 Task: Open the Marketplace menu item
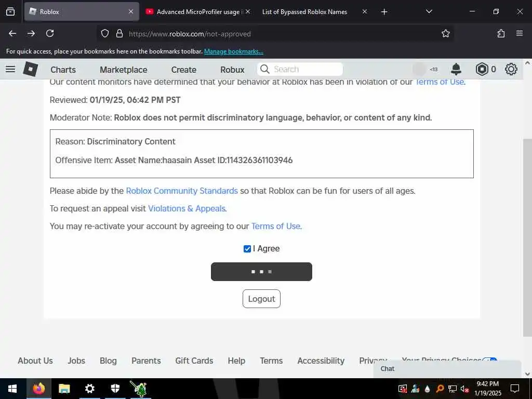tap(124, 70)
